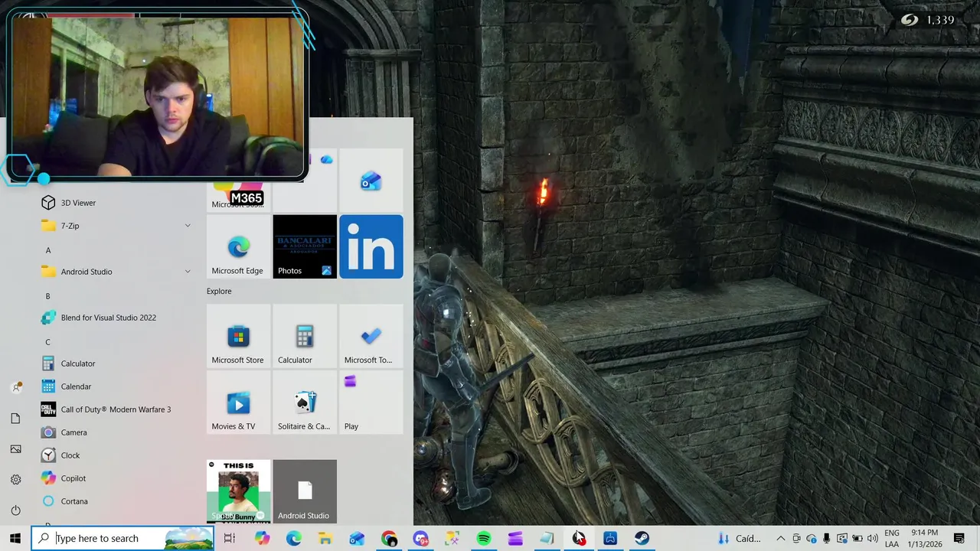Open 3D Viewer from the app list
980x551 pixels.
115,203
